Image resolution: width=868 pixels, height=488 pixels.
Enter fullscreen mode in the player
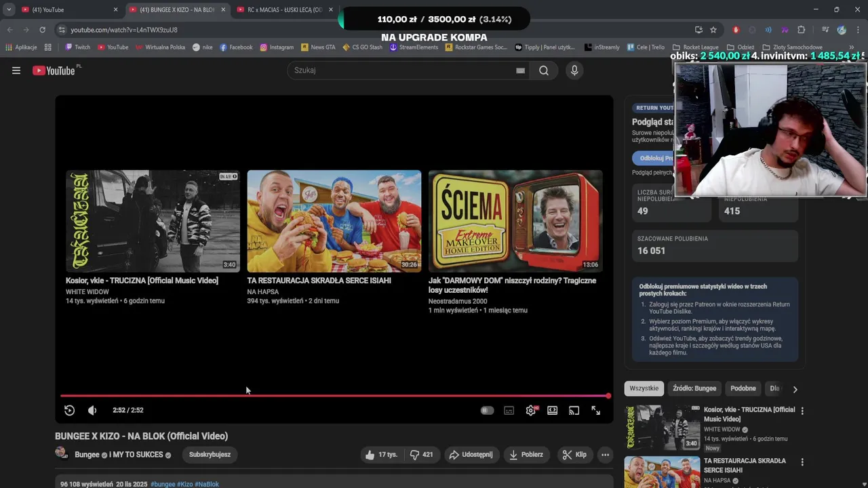(x=596, y=410)
